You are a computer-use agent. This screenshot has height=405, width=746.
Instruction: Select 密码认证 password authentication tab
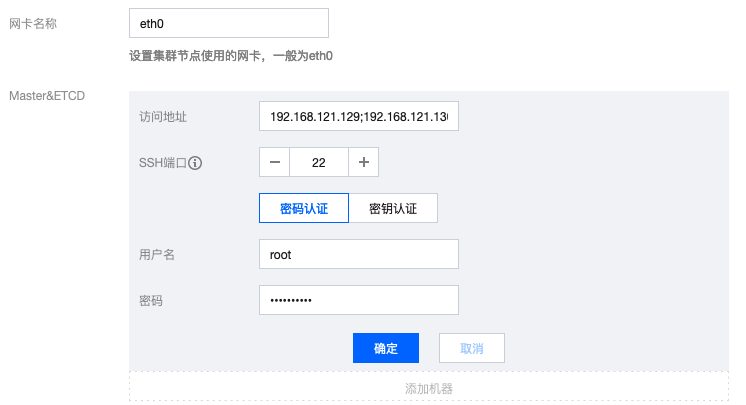click(x=304, y=208)
